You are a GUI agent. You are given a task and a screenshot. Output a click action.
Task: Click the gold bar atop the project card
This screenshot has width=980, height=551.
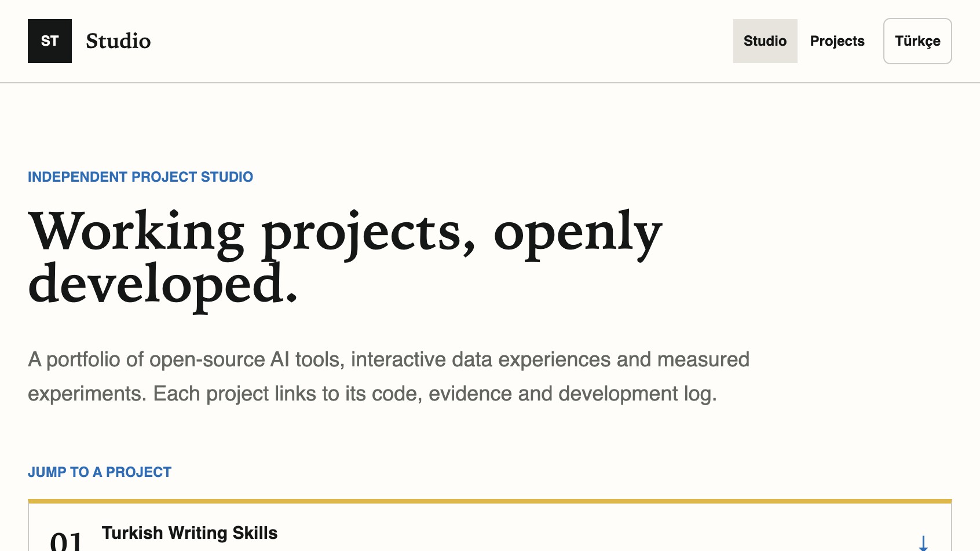pos(490,501)
